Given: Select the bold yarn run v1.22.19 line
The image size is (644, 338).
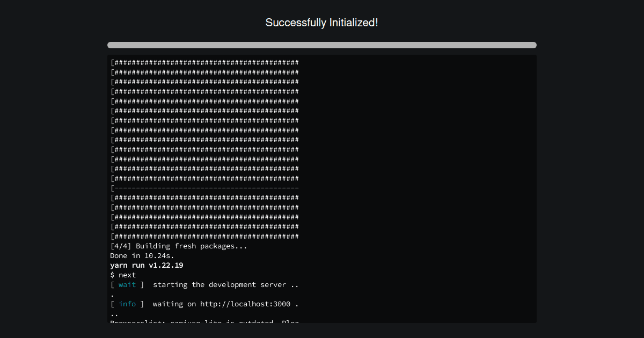Looking at the screenshot, I should [147, 266].
